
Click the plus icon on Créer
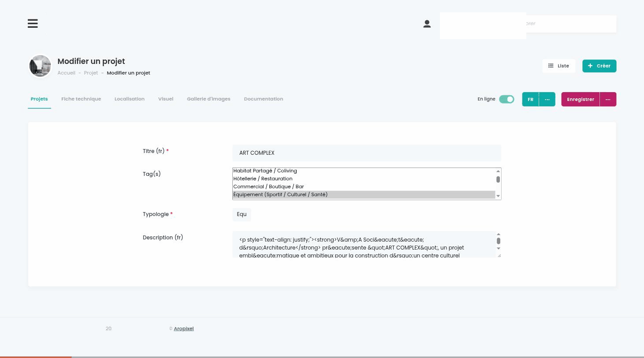[x=590, y=66]
